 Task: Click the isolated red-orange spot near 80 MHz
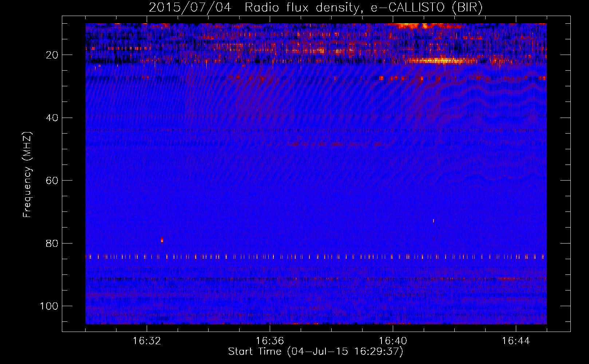click(x=162, y=240)
